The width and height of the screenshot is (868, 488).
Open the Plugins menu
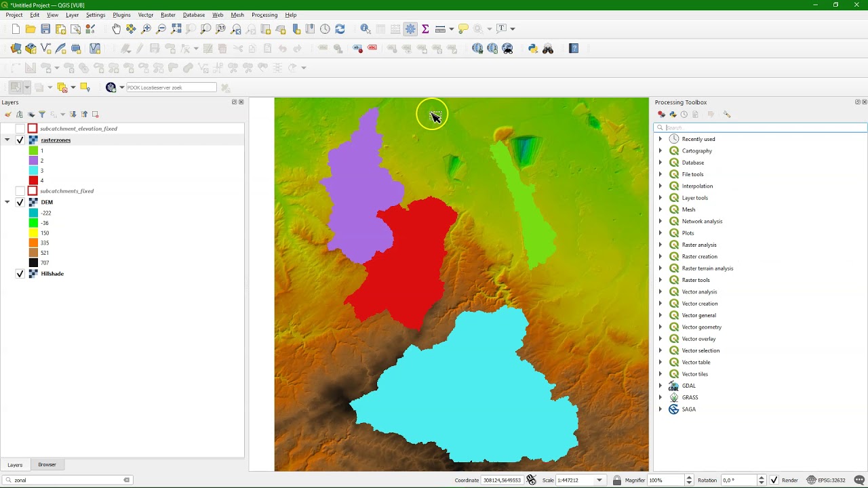click(121, 15)
